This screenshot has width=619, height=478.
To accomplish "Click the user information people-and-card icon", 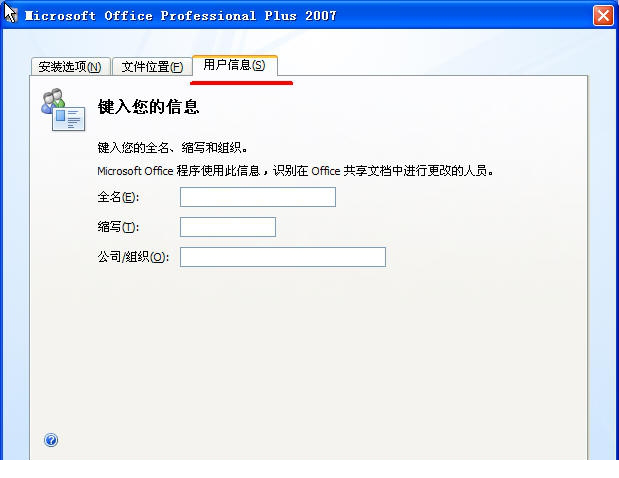I will coord(63,110).
